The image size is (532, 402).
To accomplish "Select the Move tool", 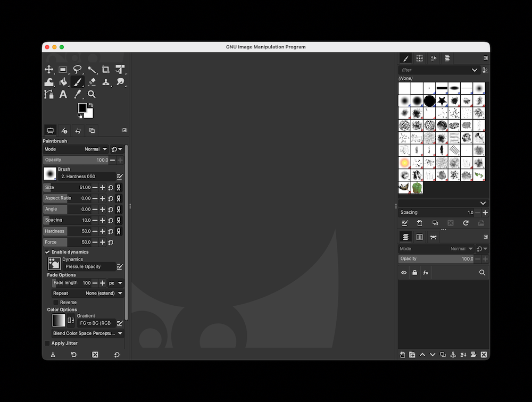I will [49, 69].
